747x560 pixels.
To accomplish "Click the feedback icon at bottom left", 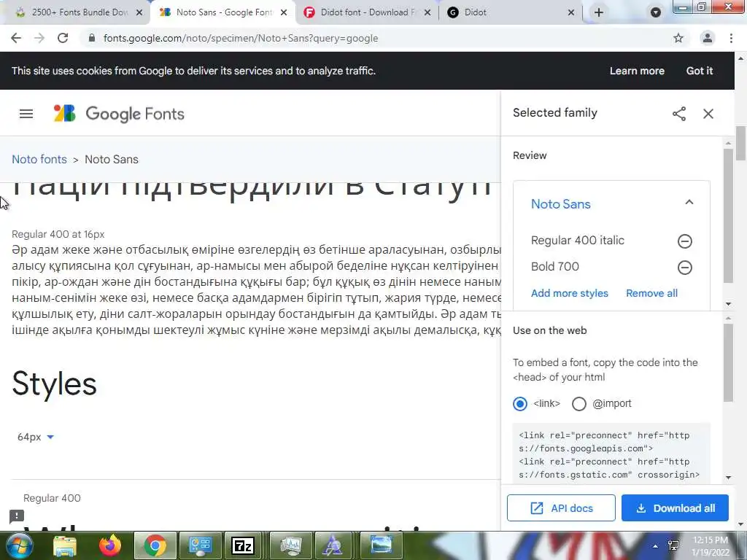I will [x=17, y=516].
